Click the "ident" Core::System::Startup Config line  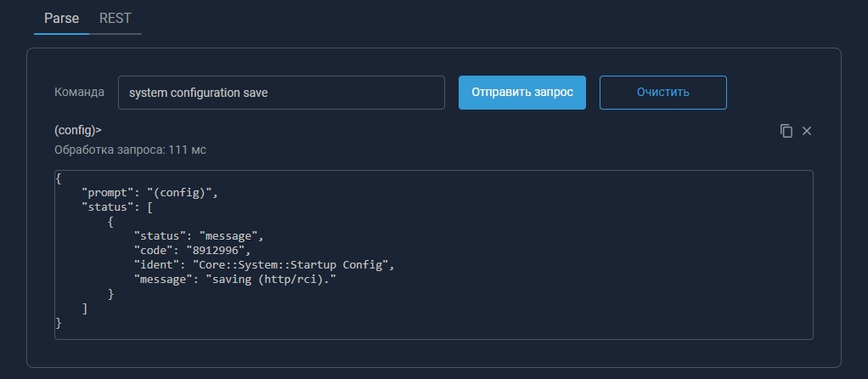tap(264, 265)
